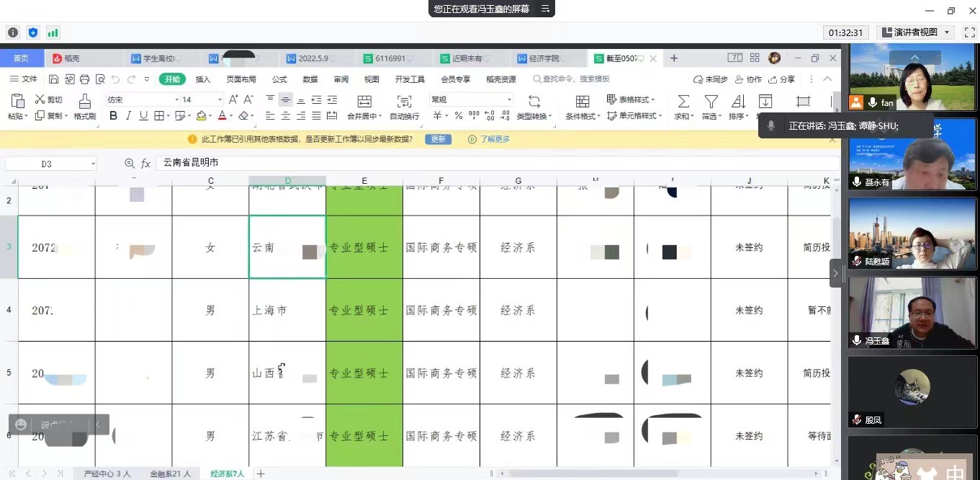Toggle italic formatting

[x=128, y=116]
